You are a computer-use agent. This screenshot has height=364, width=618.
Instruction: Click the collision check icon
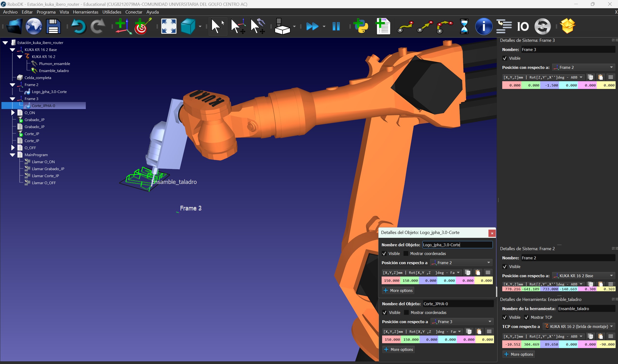(x=282, y=26)
